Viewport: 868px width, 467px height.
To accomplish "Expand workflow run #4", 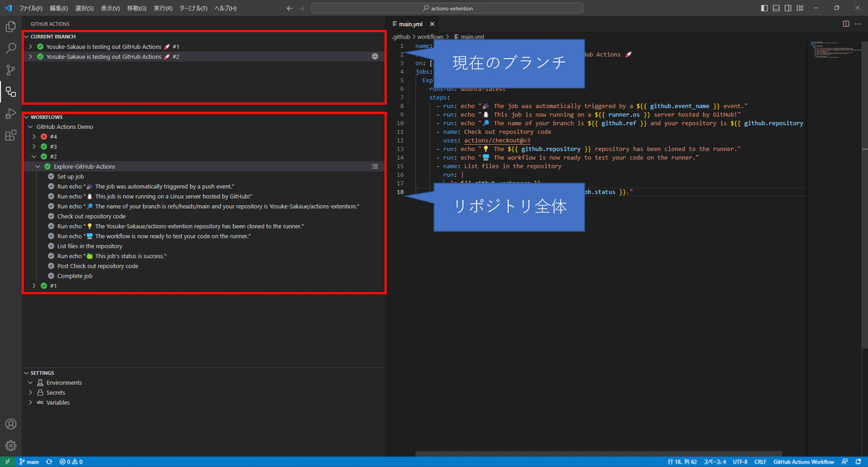I will [x=34, y=137].
